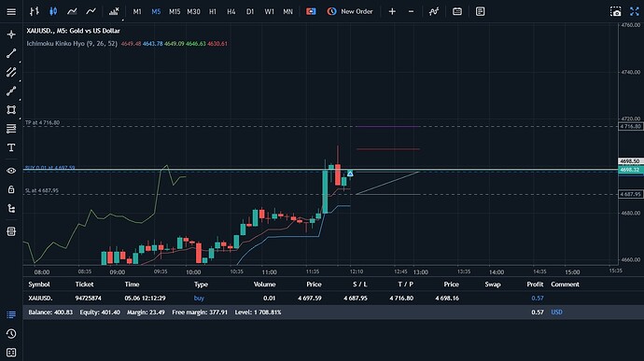Take a chart screenshot with camera icon

coord(616,11)
